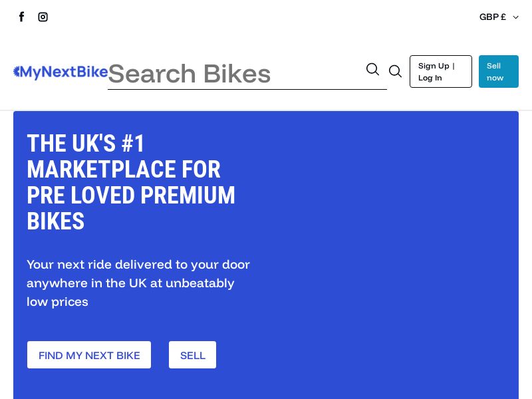
Task: Click the FIND MY NEXT BIKE button
Action: 88,354
